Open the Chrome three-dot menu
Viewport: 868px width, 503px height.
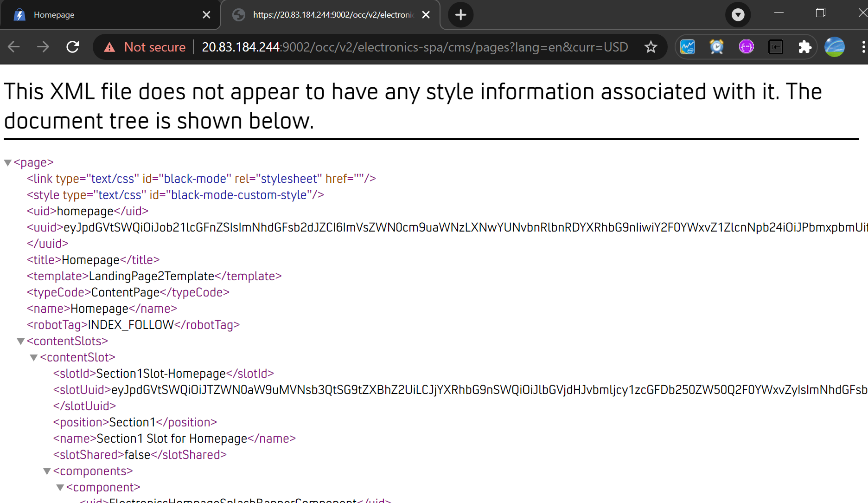(x=863, y=47)
